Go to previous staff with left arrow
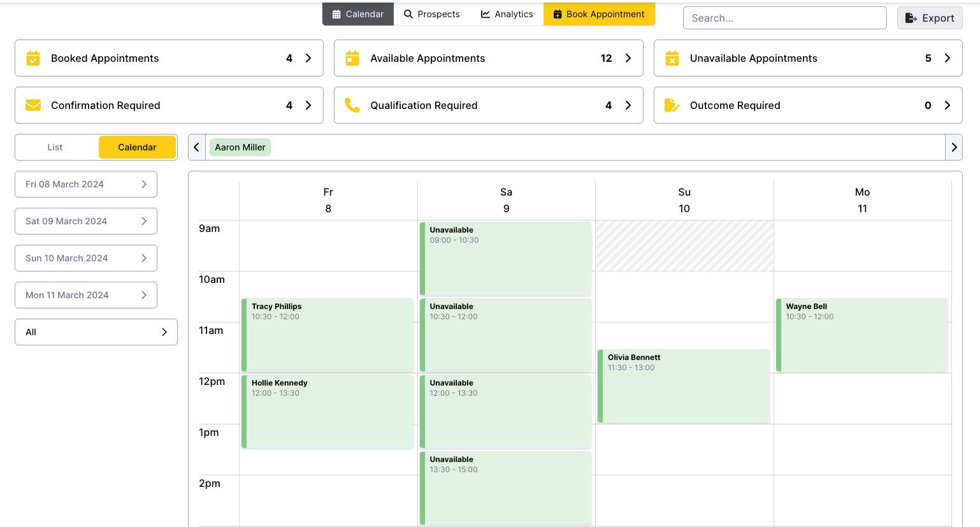 pyautogui.click(x=197, y=147)
